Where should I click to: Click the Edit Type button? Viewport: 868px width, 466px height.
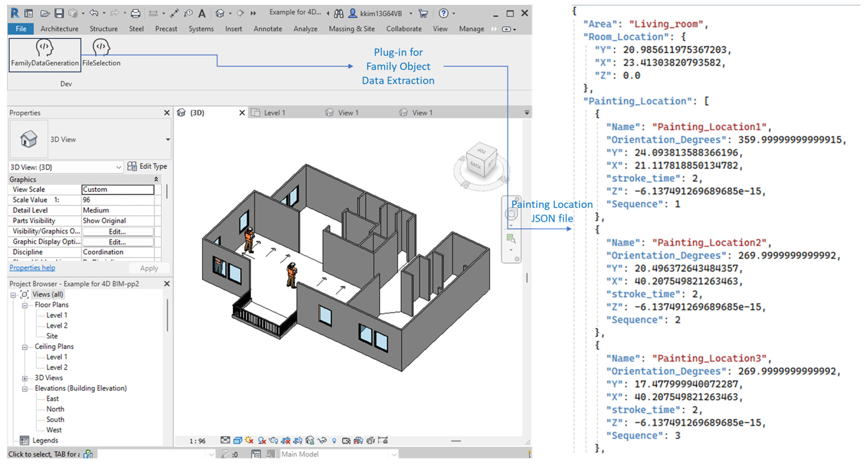[147, 166]
